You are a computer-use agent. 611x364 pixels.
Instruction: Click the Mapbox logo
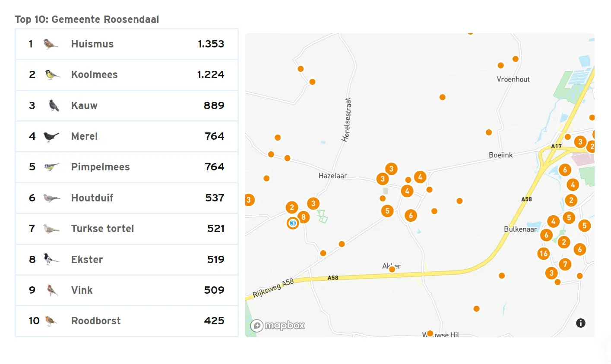[x=278, y=325]
